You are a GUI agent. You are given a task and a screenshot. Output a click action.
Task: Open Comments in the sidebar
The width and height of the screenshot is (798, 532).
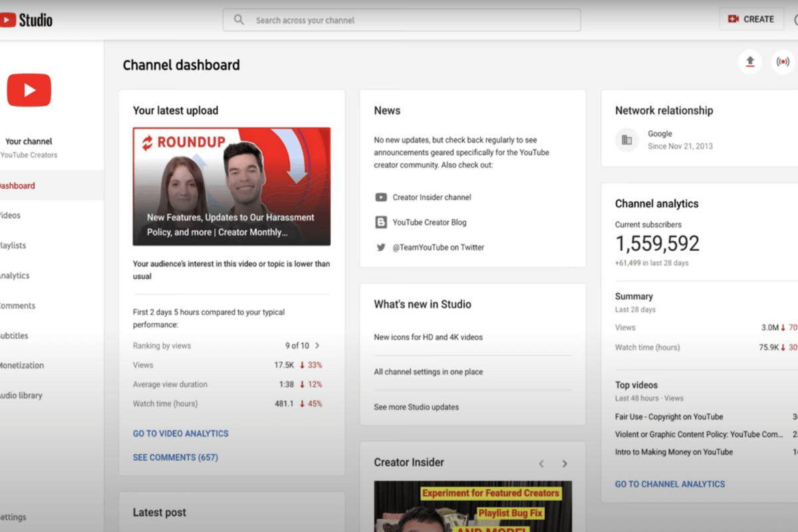pos(17,306)
